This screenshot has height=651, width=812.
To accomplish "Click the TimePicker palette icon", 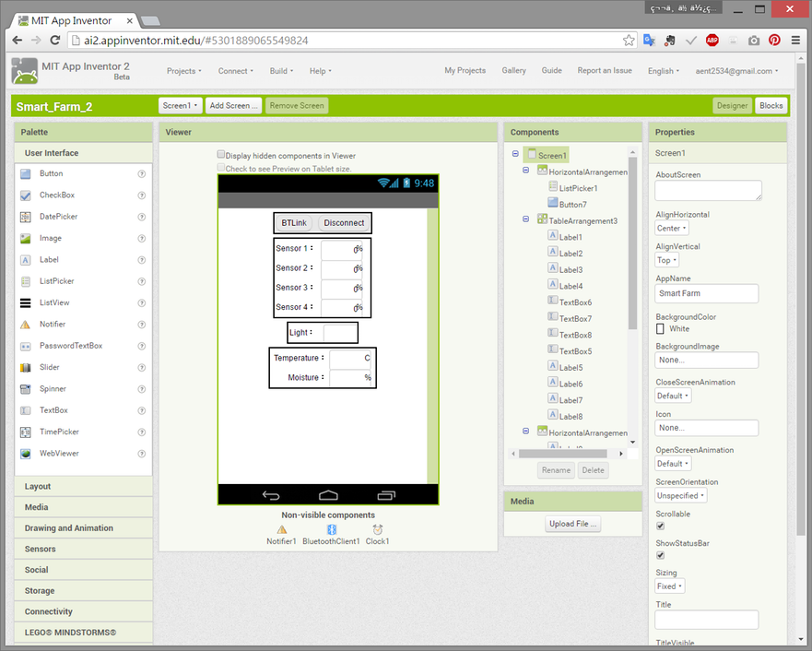I will (x=26, y=432).
